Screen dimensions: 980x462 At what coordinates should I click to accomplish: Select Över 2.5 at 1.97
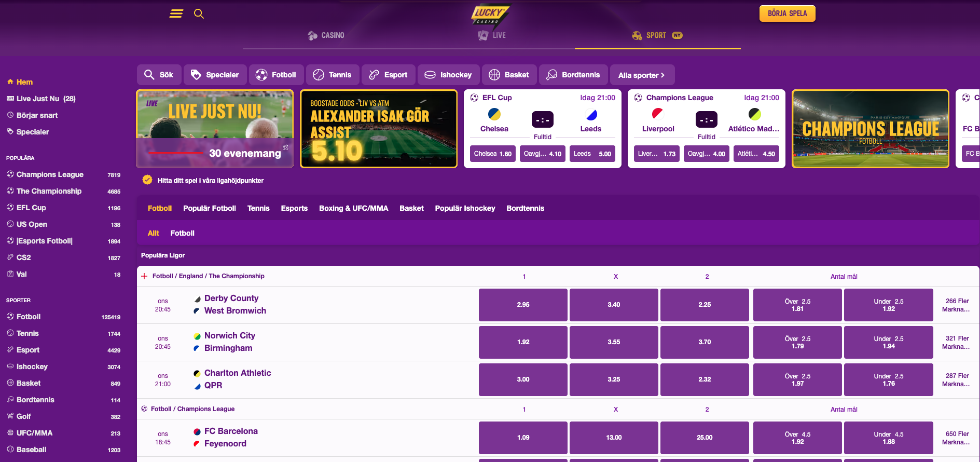pos(797,379)
